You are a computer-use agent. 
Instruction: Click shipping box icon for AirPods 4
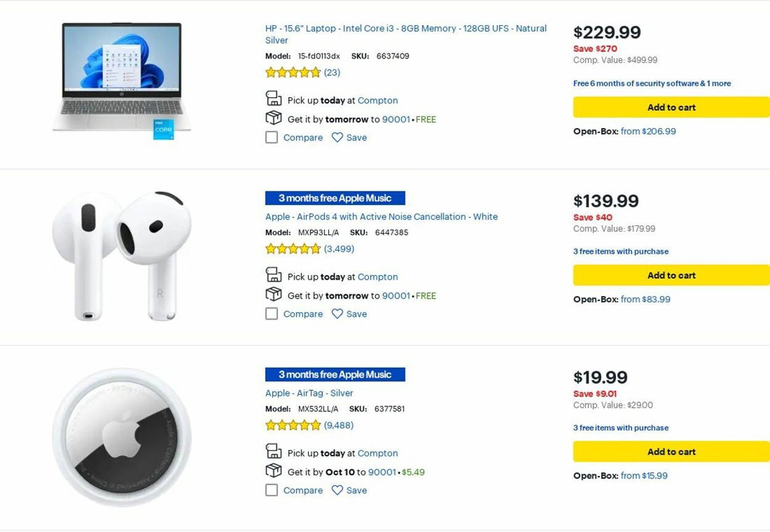point(273,294)
